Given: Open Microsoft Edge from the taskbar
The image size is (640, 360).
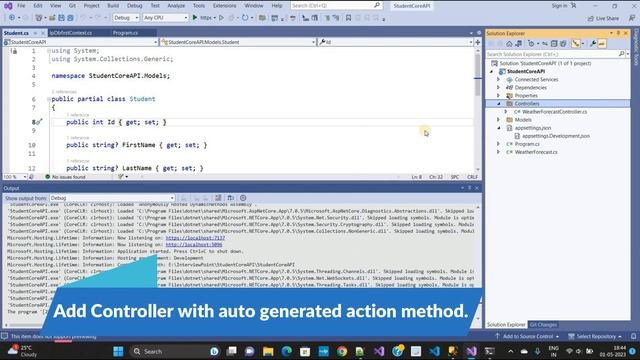Looking at the screenshot, I should coord(287,351).
